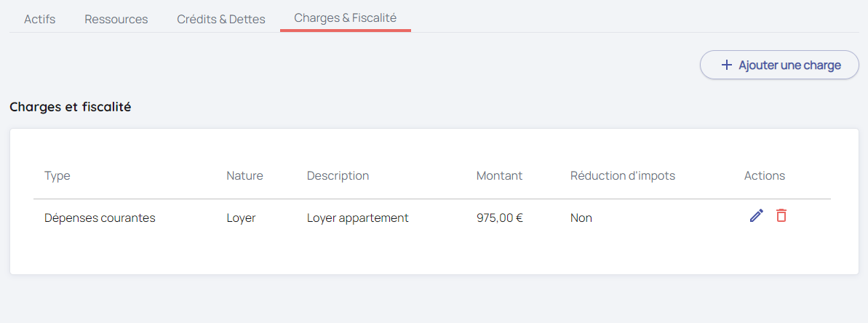Select the Dépenses courantes cell
Viewport: 868px width, 323px height.
pyautogui.click(x=100, y=218)
